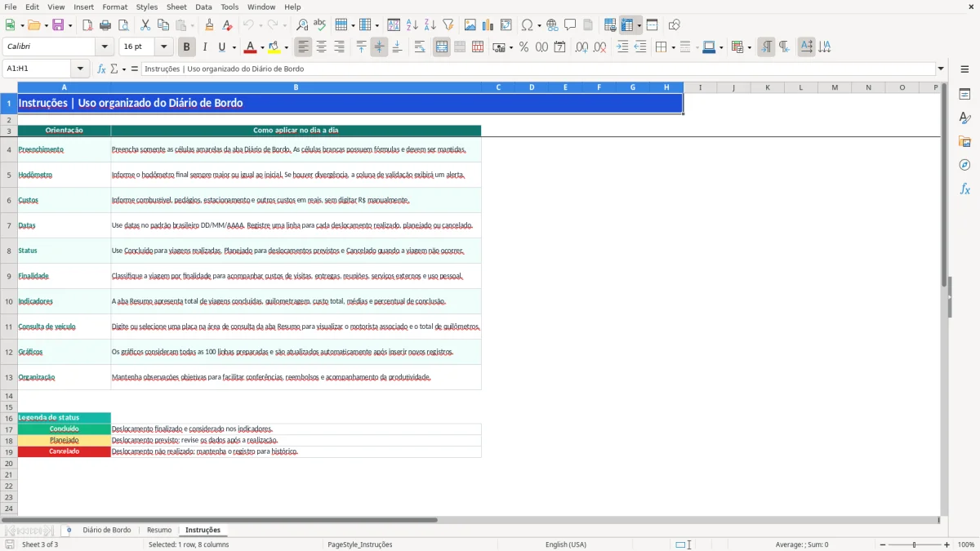Format cell as percent

point(524,47)
